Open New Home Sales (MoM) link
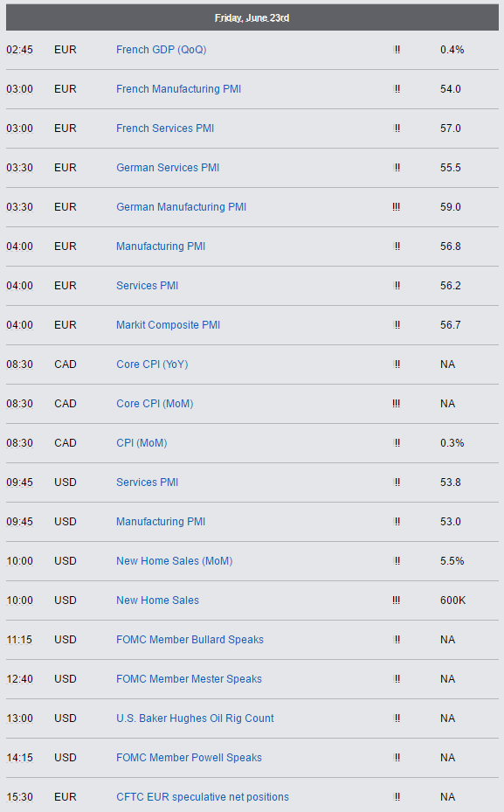504x812 pixels. (x=175, y=561)
